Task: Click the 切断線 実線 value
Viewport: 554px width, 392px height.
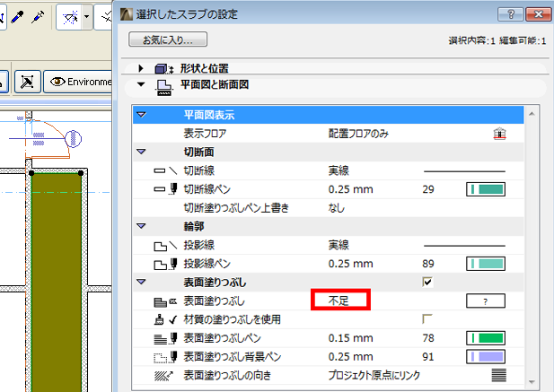Action: point(339,170)
